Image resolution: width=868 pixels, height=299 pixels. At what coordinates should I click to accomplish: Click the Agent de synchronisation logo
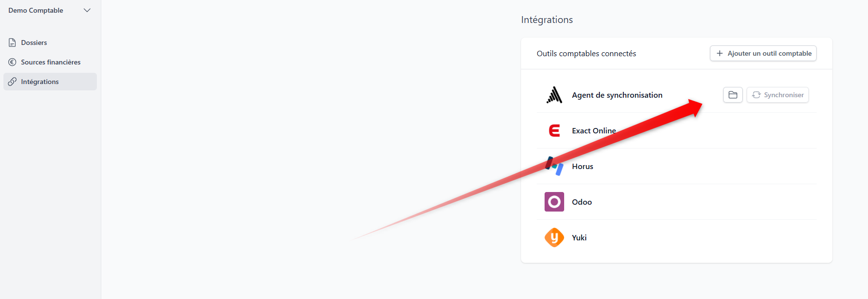(554, 95)
